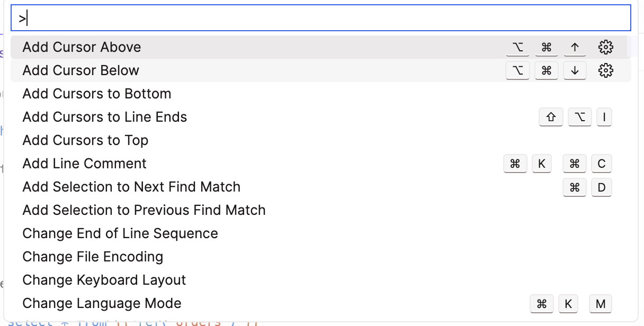Click the K key badge on Add Line Comment
Viewport: 644px width, 326px height.
pos(542,164)
